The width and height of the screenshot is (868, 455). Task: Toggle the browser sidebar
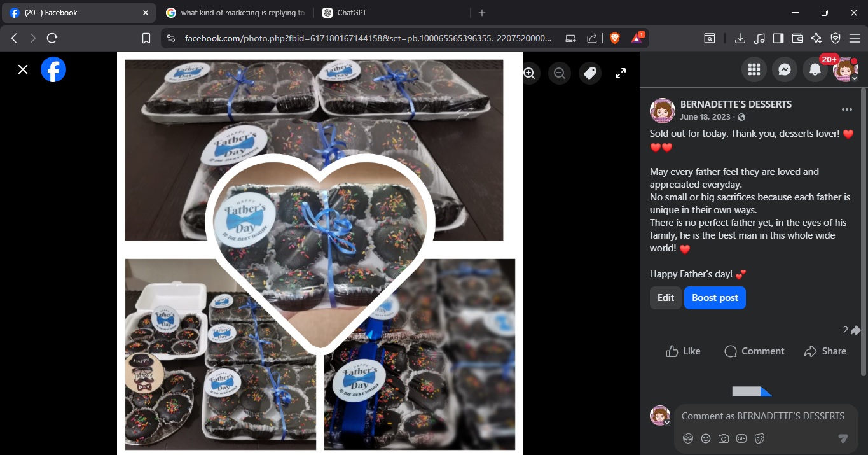(x=778, y=38)
